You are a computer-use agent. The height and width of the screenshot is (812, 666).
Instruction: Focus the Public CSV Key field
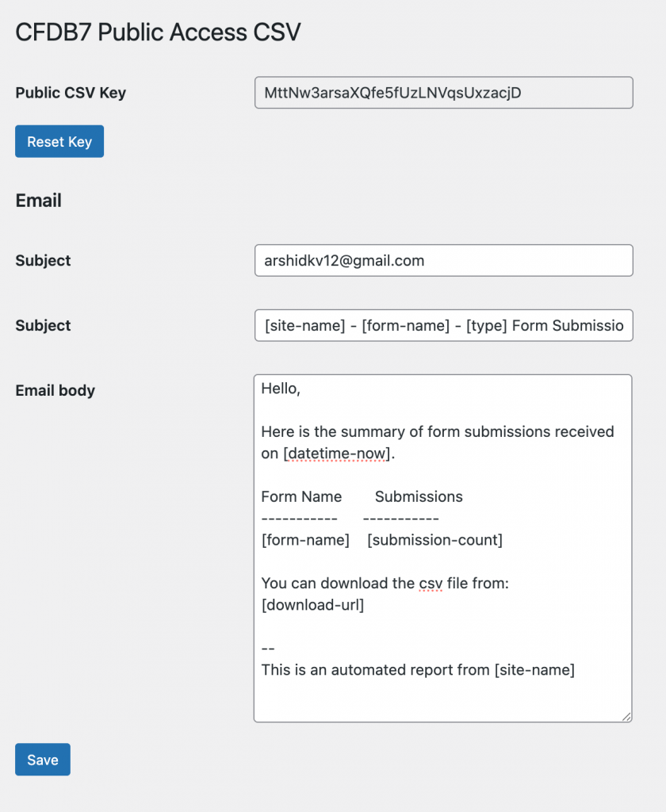[443, 93]
